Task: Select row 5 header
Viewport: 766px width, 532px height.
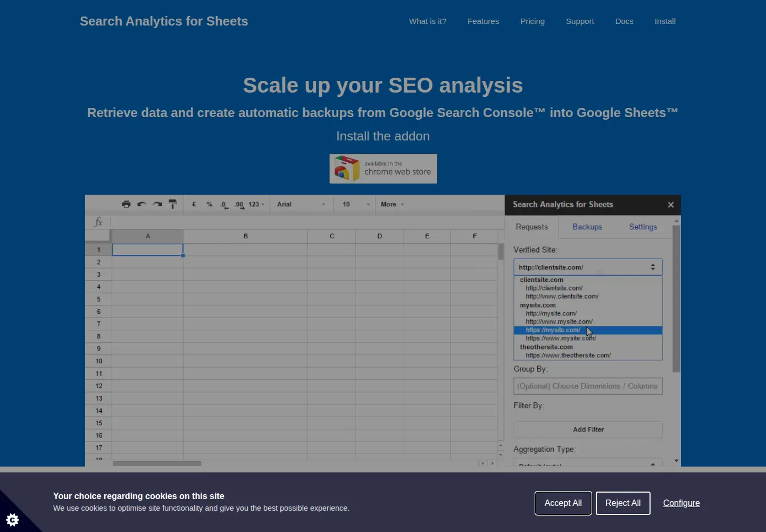Action: (98, 299)
